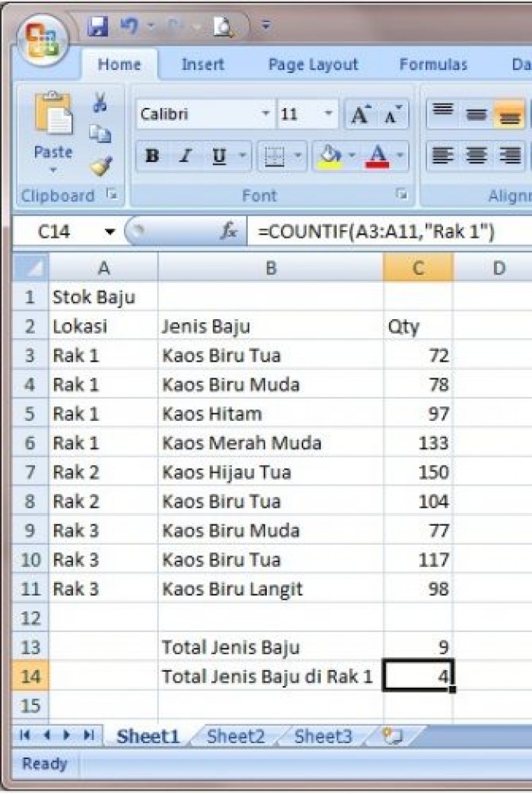Viewport: 532px width, 794px height.
Task: Open the Paste options dropdown arrow
Action: click(53, 170)
